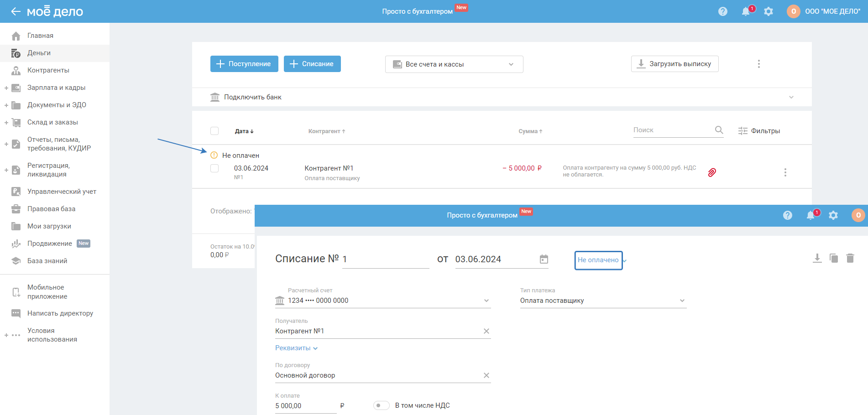
Task: Click the Списание № number field
Action: 386,259
